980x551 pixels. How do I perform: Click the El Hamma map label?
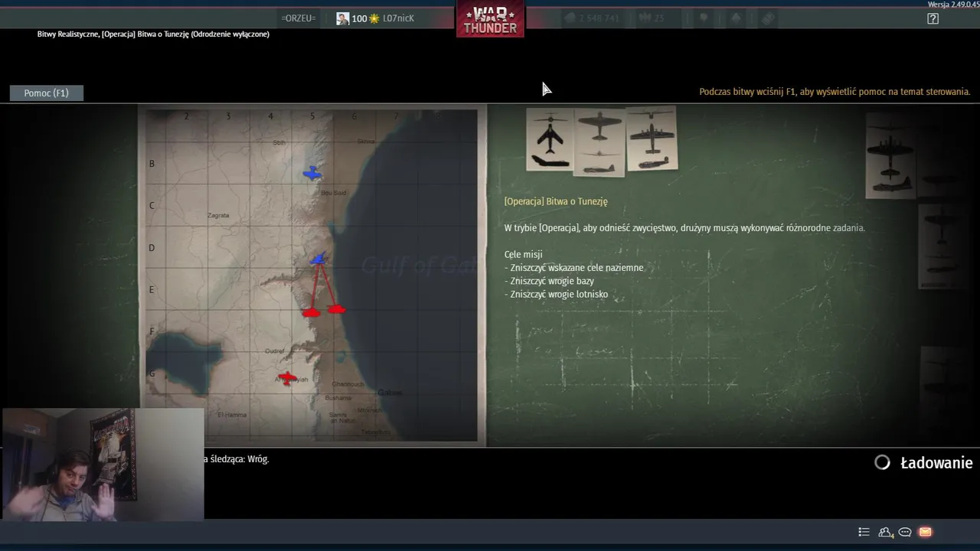[232, 415]
